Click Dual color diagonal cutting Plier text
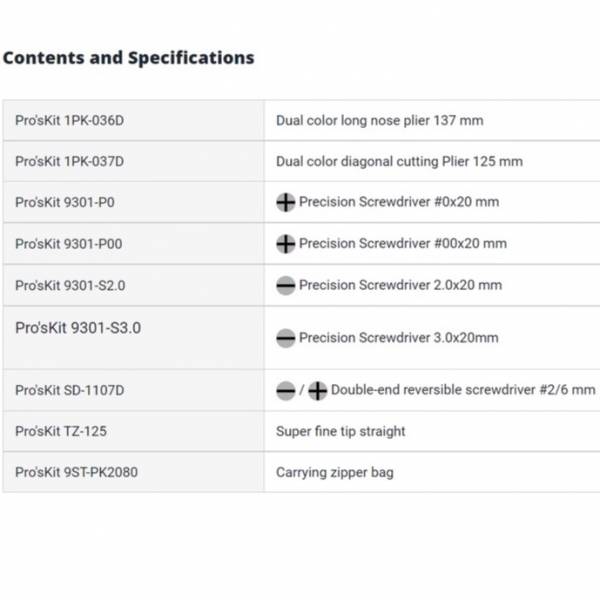This screenshot has height=600, width=600. tap(399, 161)
